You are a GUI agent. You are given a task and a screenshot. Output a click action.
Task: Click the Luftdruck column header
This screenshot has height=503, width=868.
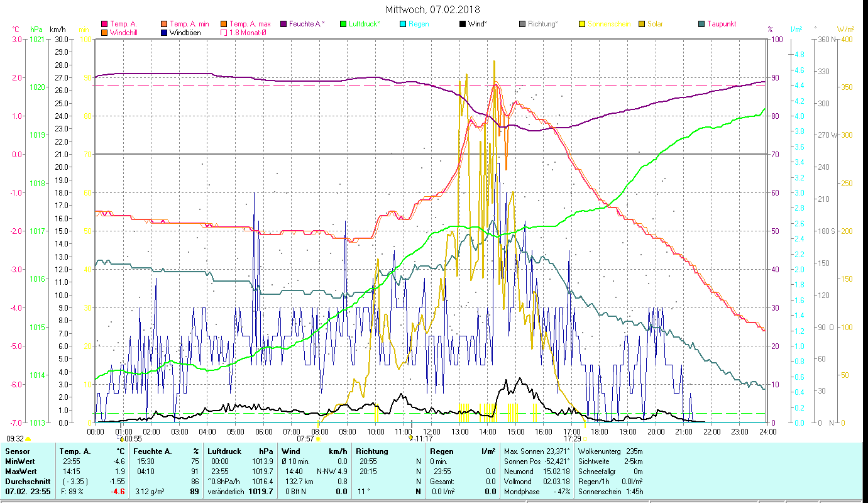click(224, 451)
